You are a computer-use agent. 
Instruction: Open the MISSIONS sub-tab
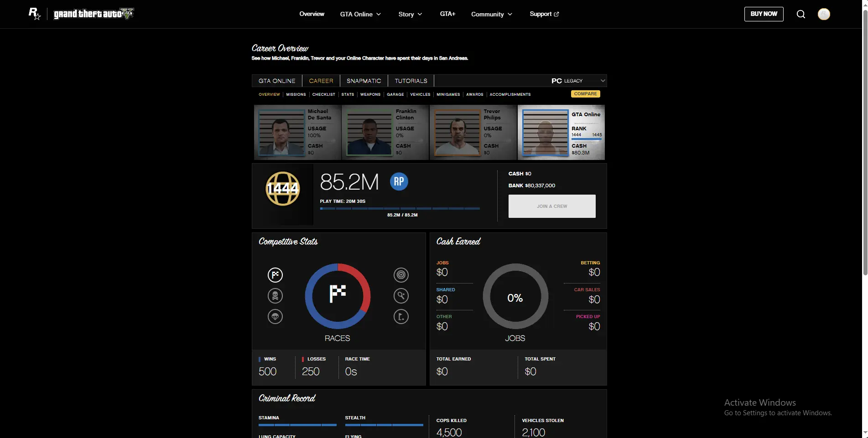(x=296, y=94)
